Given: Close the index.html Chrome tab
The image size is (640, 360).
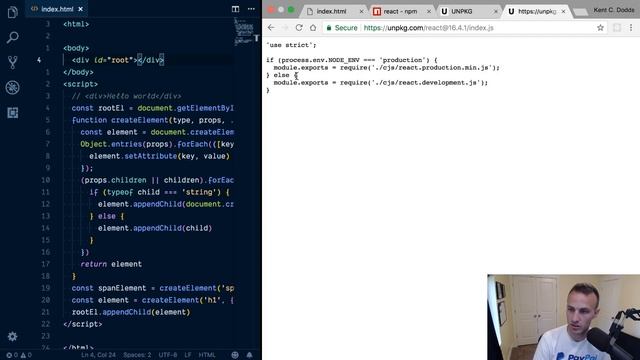Looking at the screenshot, I should 361,11.
